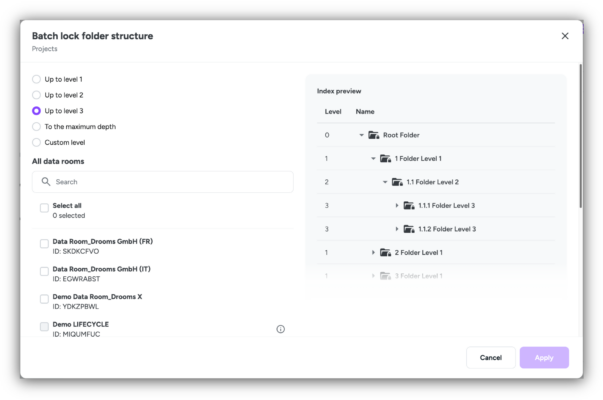Choose the Custom level option

point(36,142)
